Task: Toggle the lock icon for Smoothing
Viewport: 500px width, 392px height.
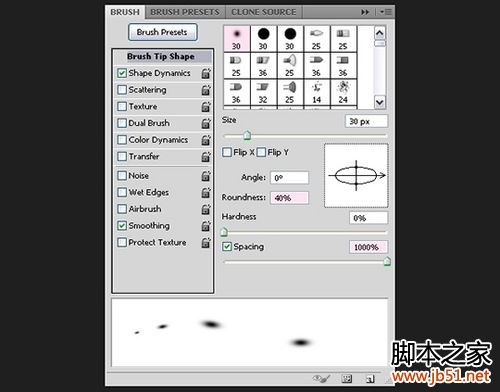Action: coord(206,226)
